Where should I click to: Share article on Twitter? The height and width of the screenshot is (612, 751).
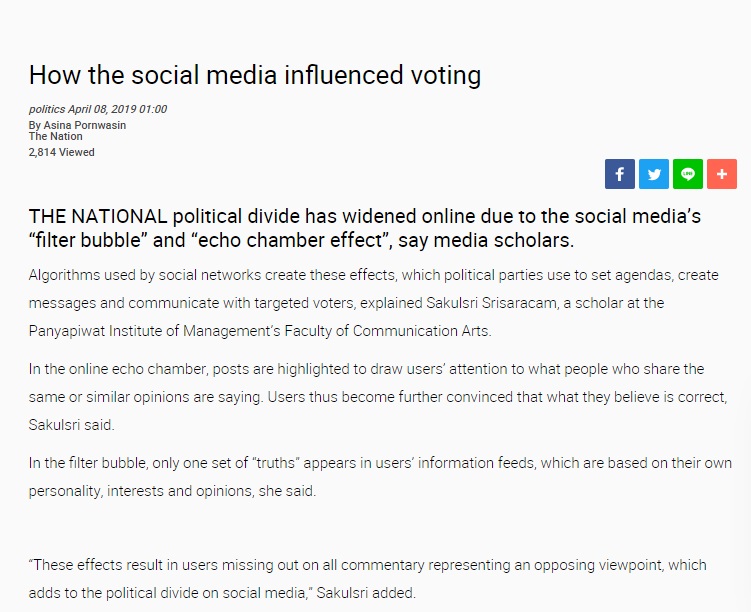[654, 174]
